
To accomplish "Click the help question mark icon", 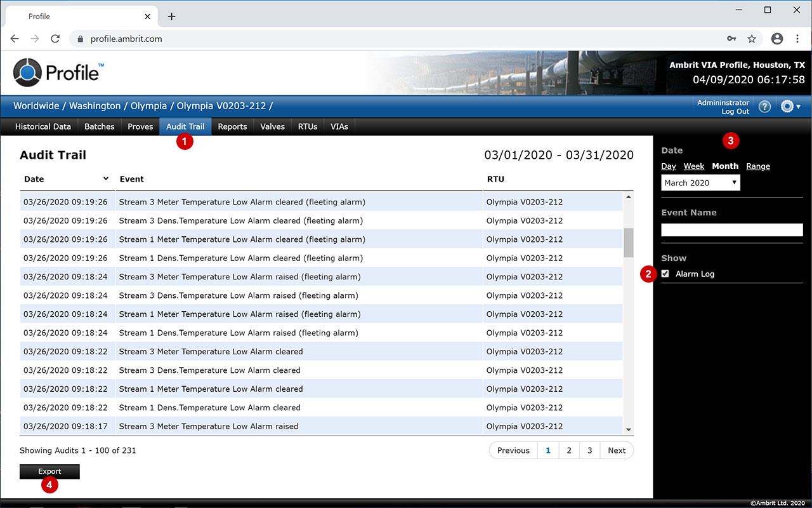I will click(x=764, y=107).
